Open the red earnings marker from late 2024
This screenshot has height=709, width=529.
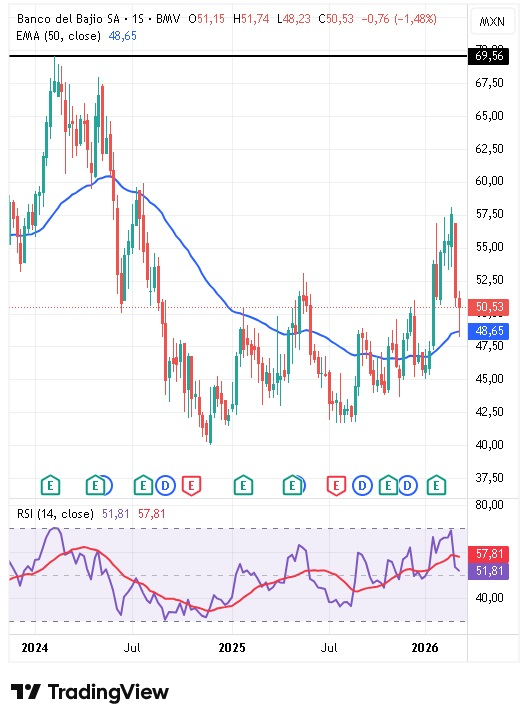191,486
